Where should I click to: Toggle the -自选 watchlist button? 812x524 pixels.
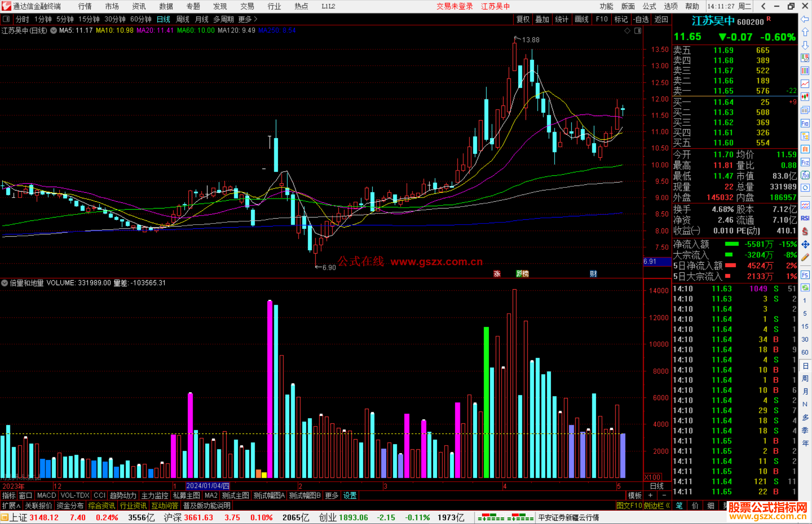pos(641,19)
